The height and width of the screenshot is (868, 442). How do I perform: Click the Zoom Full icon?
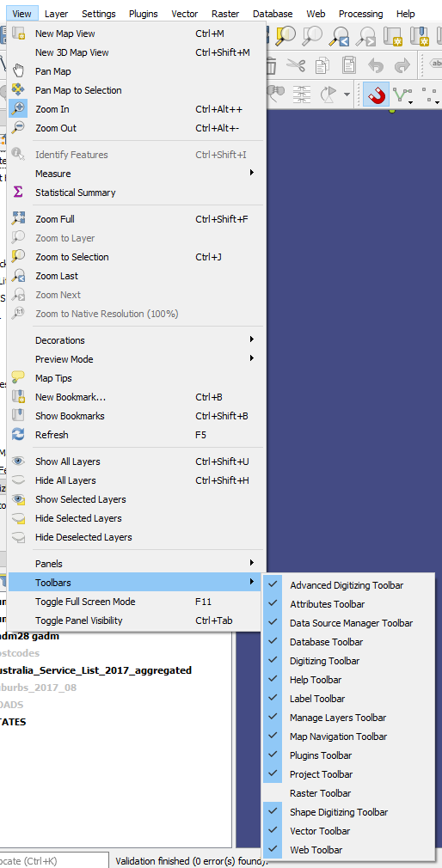18,218
